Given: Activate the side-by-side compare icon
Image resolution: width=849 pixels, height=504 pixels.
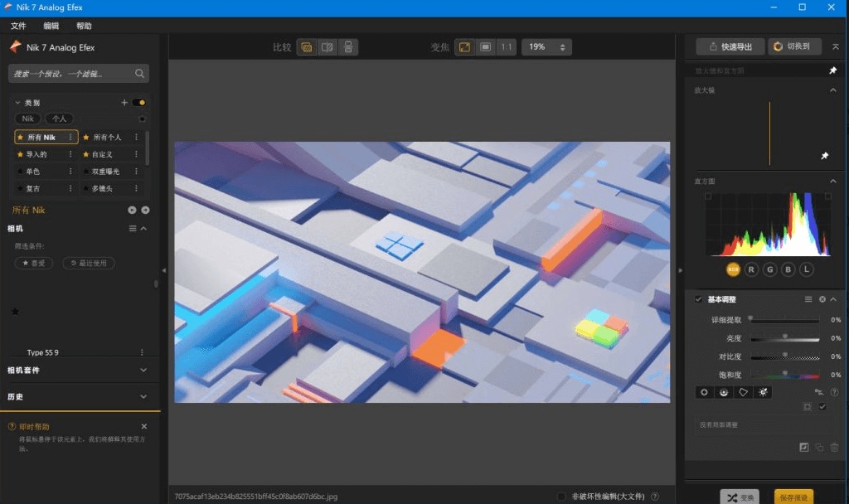Looking at the screenshot, I should [347, 47].
